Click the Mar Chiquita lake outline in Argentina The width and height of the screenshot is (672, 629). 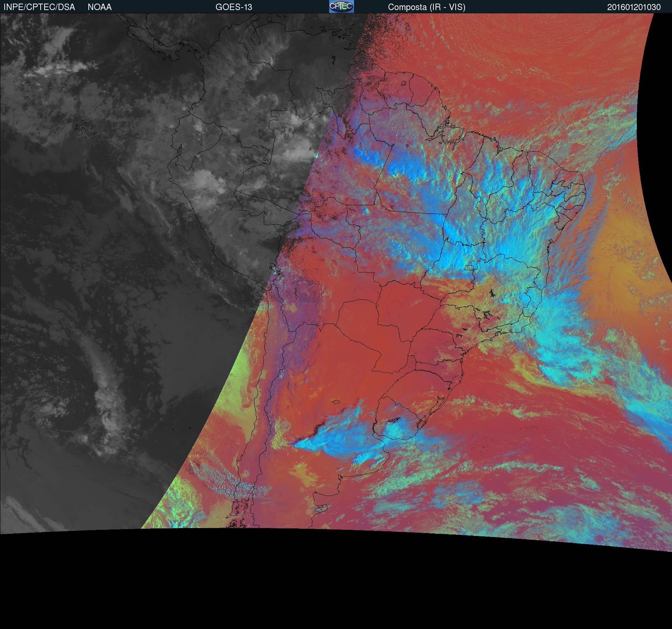pyautogui.click(x=336, y=402)
